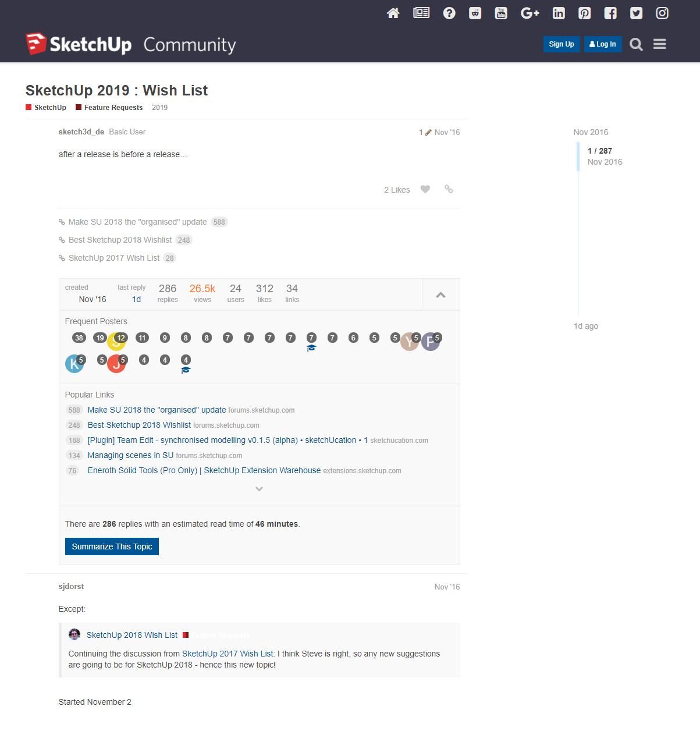Select the Feature Requests category tag
This screenshot has height=731, width=700.
coord(113,108)
